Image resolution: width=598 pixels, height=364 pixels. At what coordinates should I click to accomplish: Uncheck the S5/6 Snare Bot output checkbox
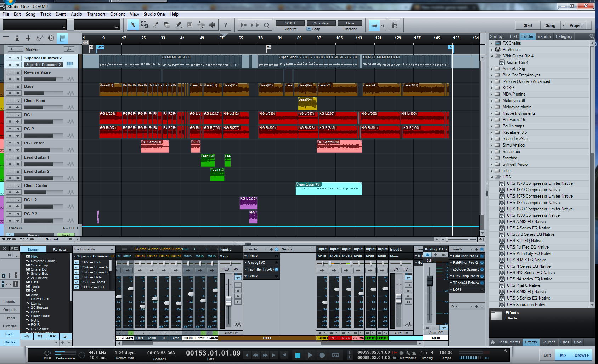[77, 272]
